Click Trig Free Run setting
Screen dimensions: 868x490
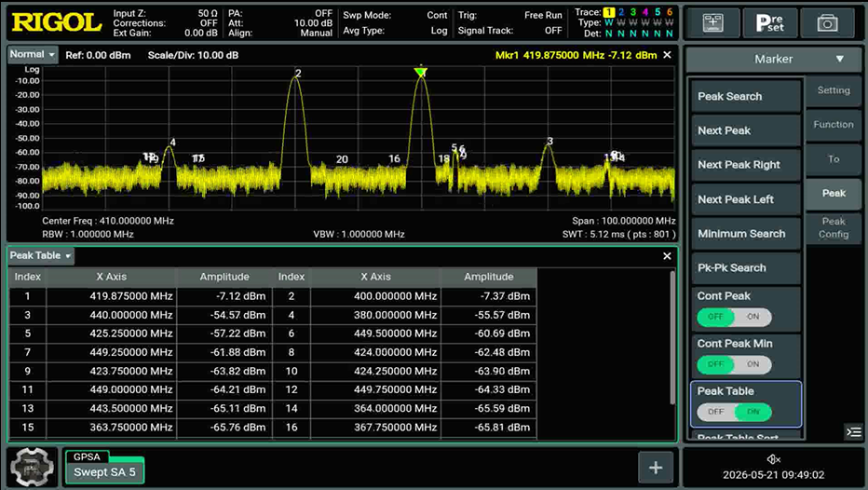pyautogui.click(x=509, y=16)
